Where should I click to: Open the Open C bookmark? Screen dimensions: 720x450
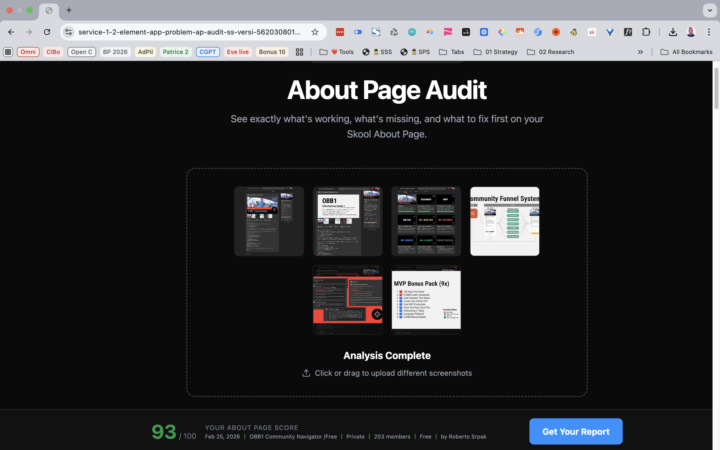pos(82,52)
